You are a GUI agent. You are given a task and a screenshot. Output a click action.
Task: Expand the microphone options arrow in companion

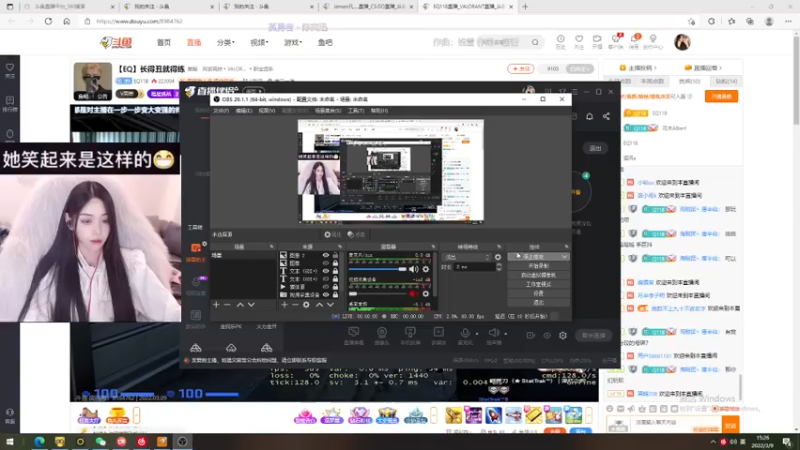point(477,334)
